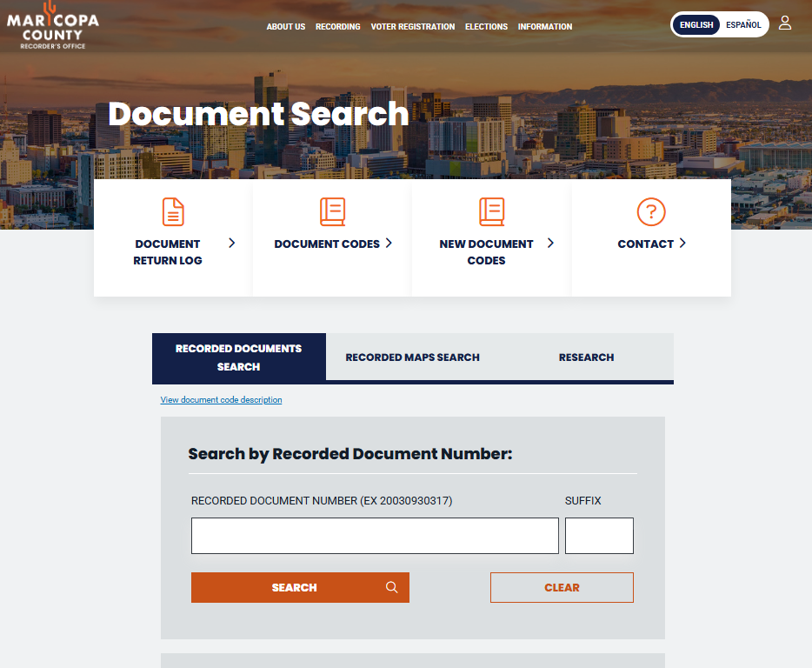Click the Document Codes book icon
Viewport: 812px width, 668px height.
tap(332, 211)
